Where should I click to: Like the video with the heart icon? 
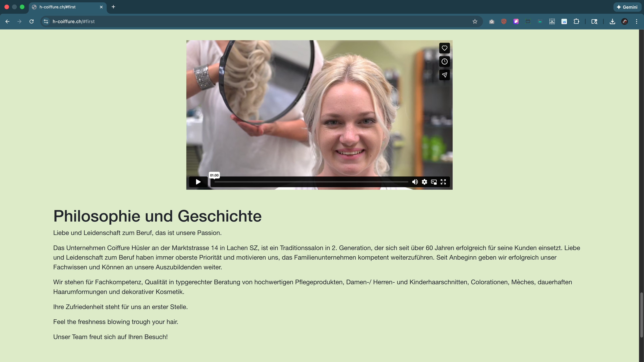point(444,48)
